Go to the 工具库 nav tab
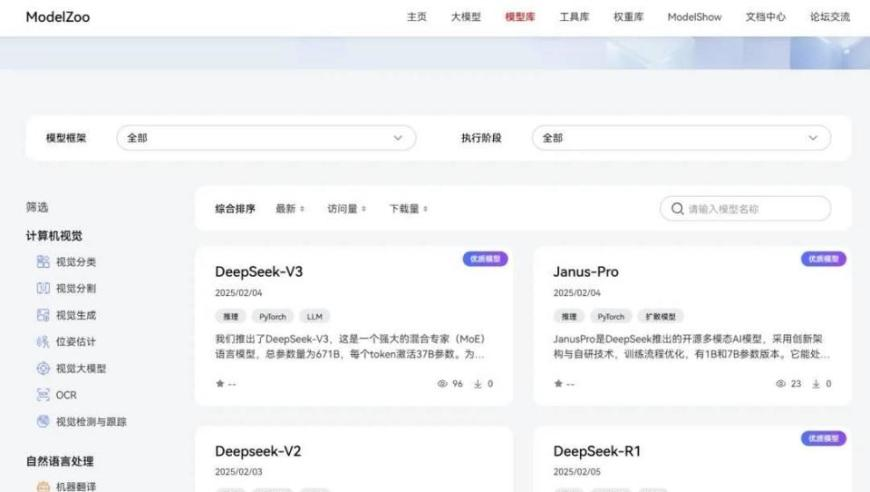Image resolution: width=870 pixels, height=492 pixels. tap(574, 17)
